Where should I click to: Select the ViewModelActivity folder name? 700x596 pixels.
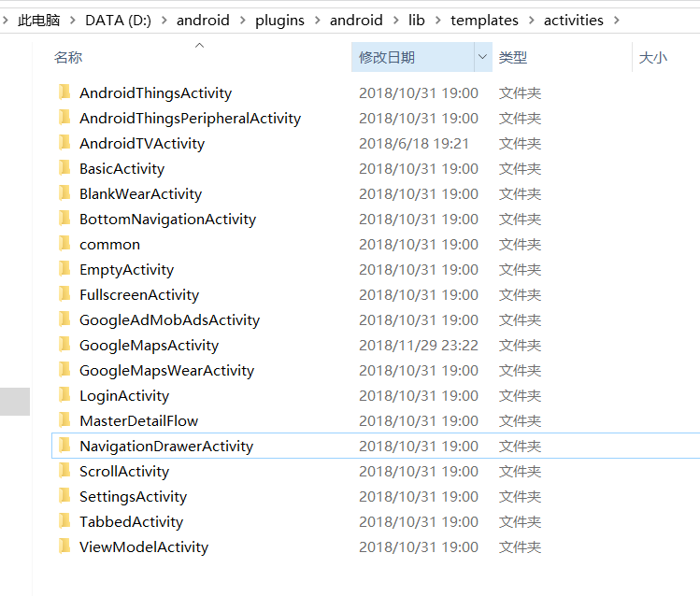144,546
